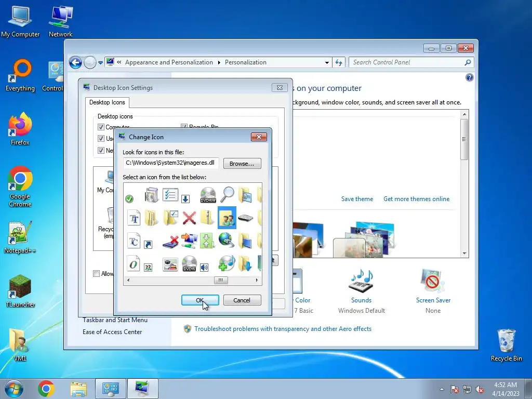Screen dimensions: 532x399
Task: Go back in Control Panel
Action: (x=76, y=62)
